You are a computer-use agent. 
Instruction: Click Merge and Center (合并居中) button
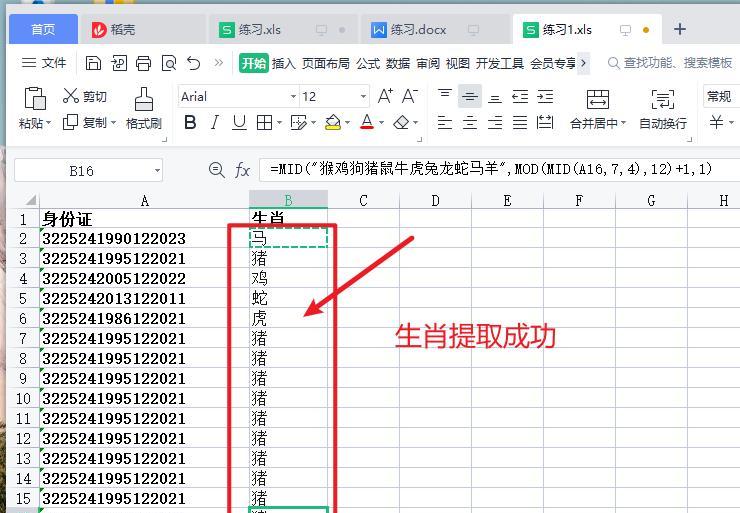[x=598, y=109]
